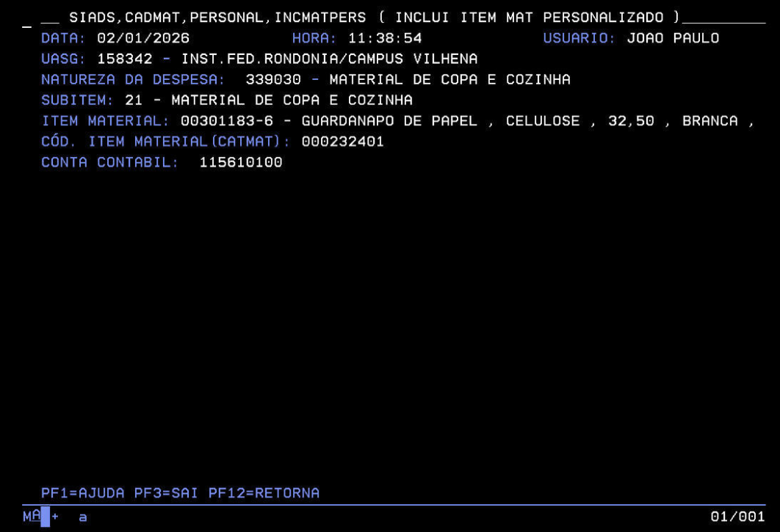Click the expense nature code 339030
The image size is (780, 532).
click(x=273, y=79)
